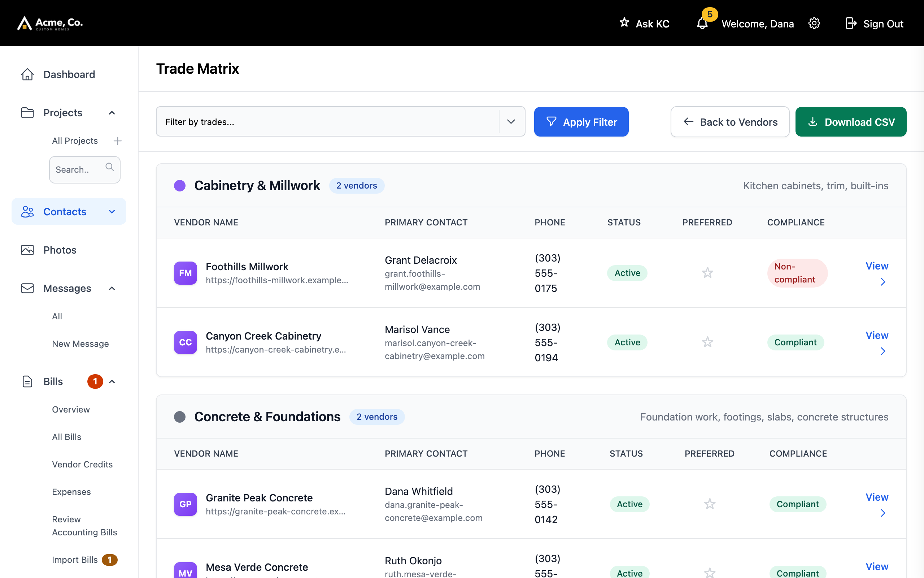Open the foothills-millwork website link
Image resolution: width=924 pixels, height=578 pixels.
(277, 280)
